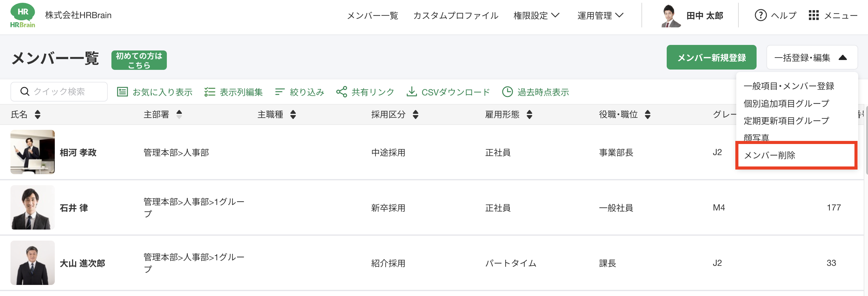The height and width of the screenshot is (296, 868).
Task: Click the 初めての方はこちら button
Action: (139, 60)
